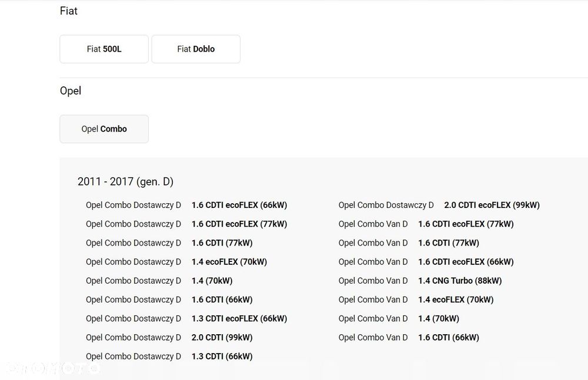Select Combo Dostawczy D 1.6 CDTI (66kW)
Image resolution: width=588 pixels, height=380 pixels.
click(169, 300)
